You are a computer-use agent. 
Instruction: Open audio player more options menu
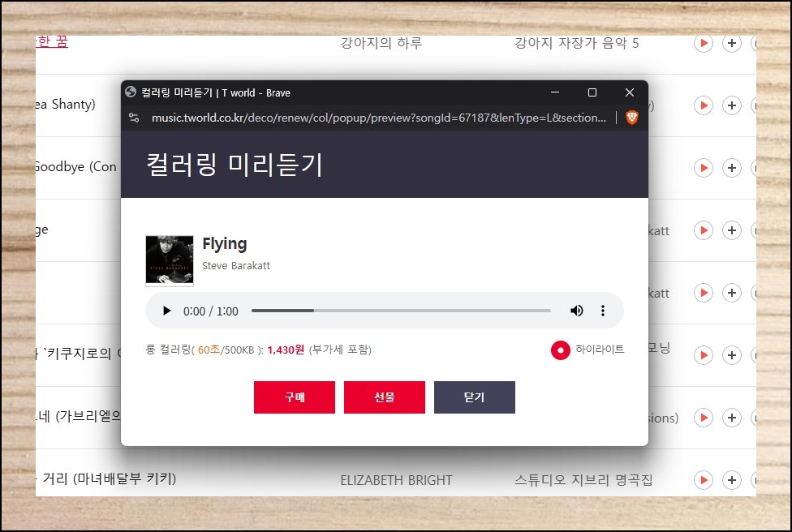point(603,311)
